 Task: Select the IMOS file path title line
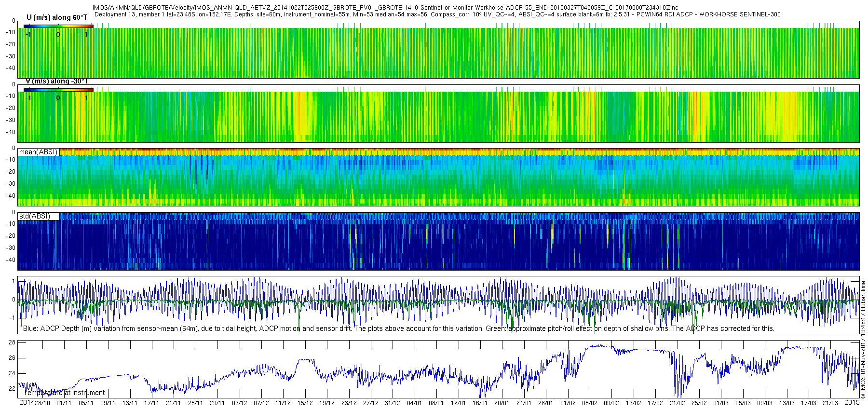(x=385, y=8)
